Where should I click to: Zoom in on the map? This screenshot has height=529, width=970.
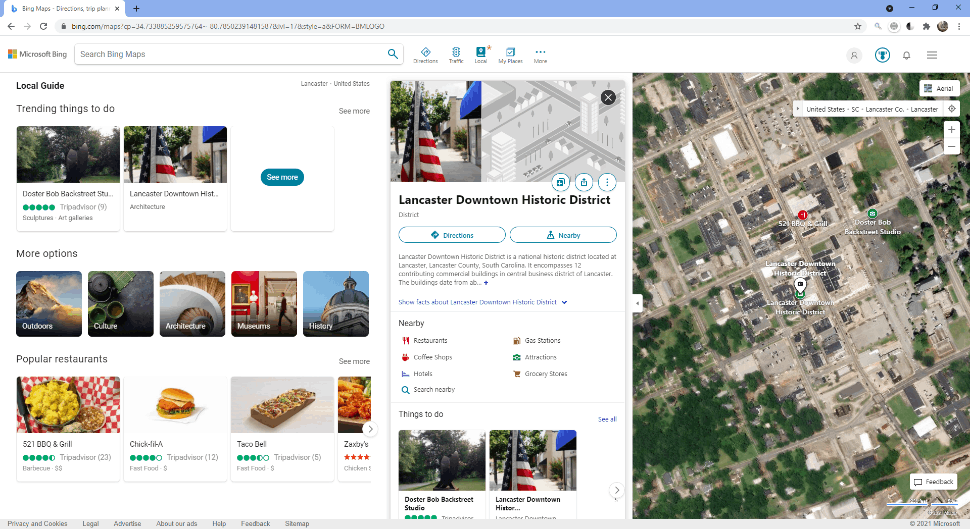click(x=951, y=129)
